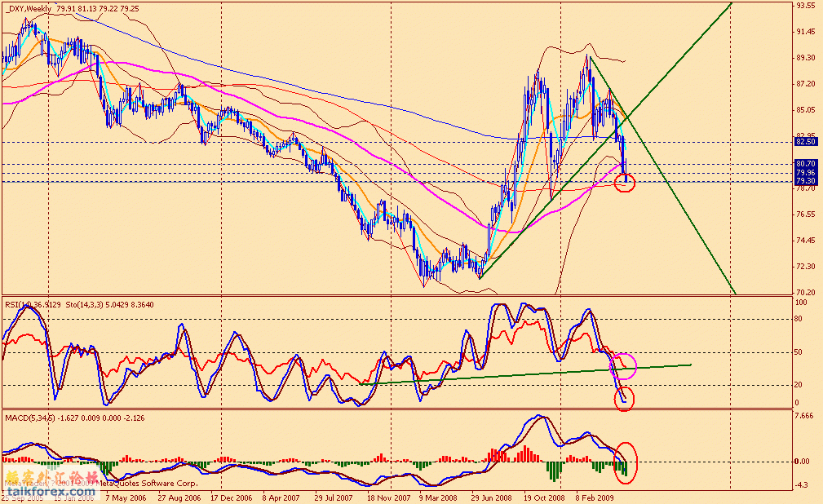Image resolution: width=823 pixels, height=504 pixels.
Task: Click the 29 Jul 2007 date label
Action: [334, 497]
